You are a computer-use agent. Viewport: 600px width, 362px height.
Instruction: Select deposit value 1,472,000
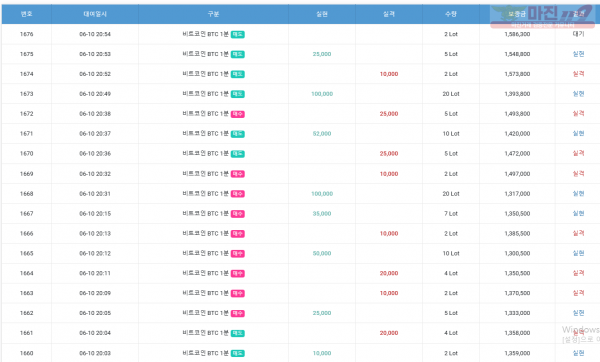point(517,153)
